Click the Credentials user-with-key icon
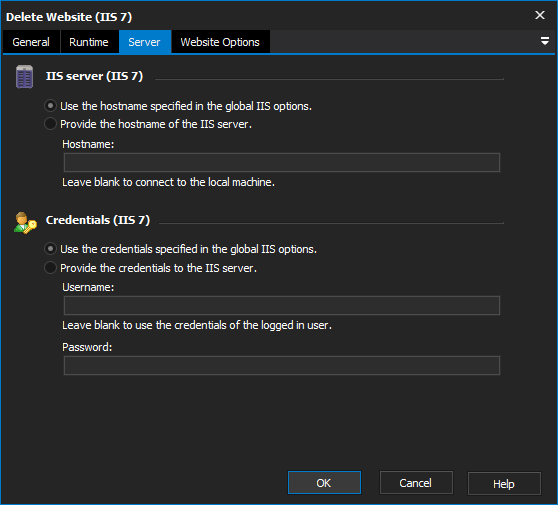 click(25, 223)
